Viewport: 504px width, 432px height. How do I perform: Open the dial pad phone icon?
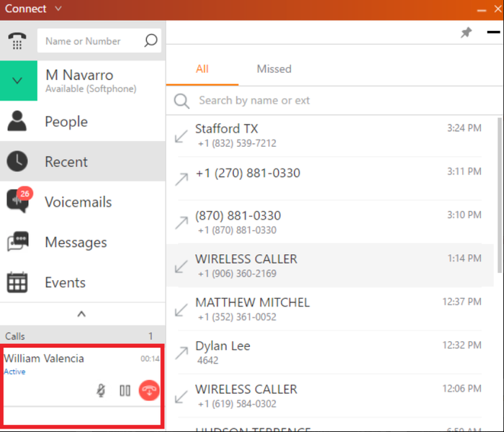[x=17, y=41]
